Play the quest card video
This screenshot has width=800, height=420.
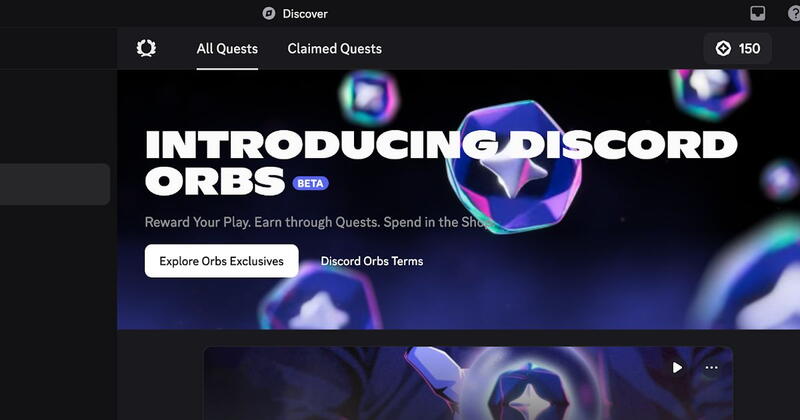pos(677,367)
